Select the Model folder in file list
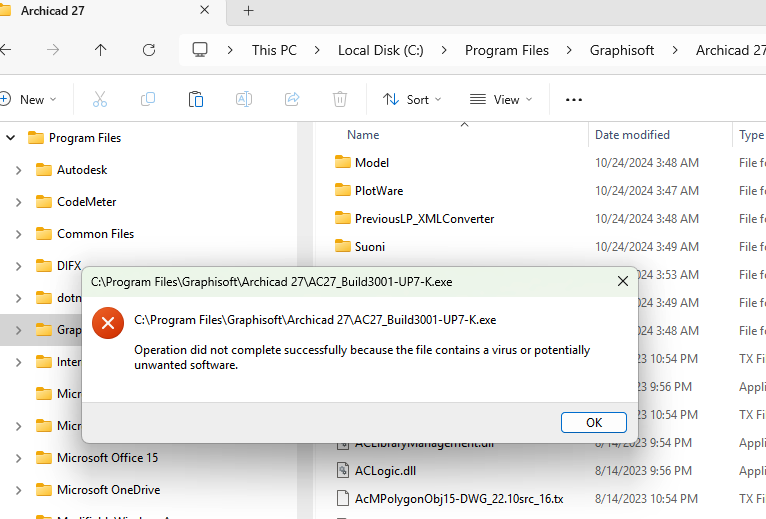Screen dimensions: 766x519 point(372,163)
